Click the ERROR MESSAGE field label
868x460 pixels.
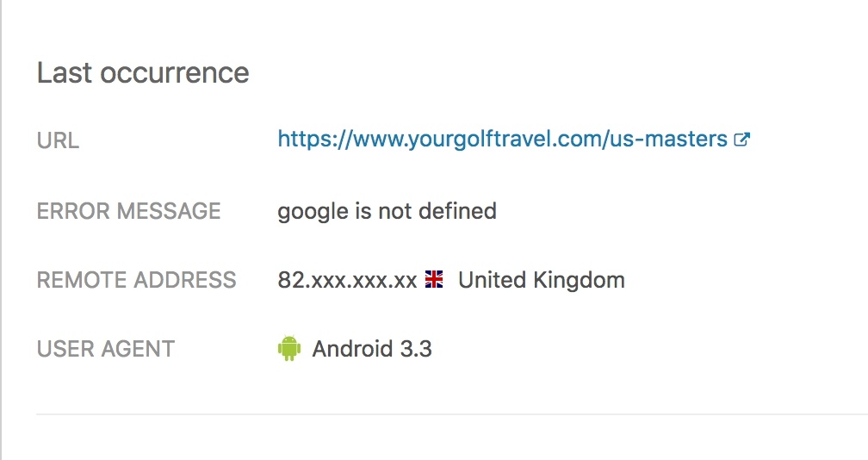tap(128, 211)
